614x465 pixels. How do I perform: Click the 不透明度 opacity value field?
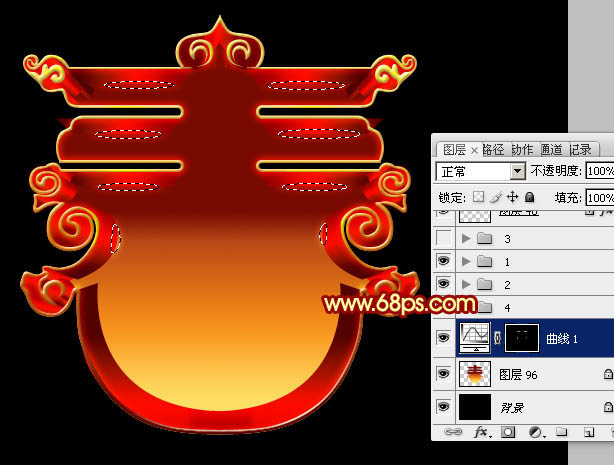(x=599, y=171)
